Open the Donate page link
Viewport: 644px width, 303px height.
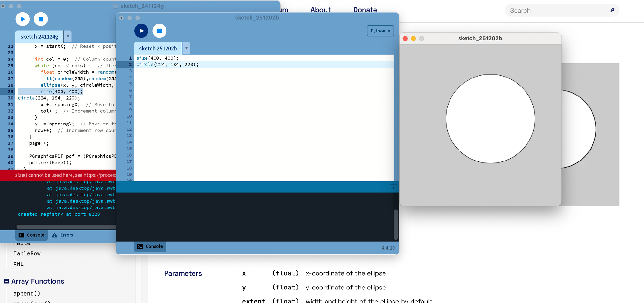tap(365, 10)
